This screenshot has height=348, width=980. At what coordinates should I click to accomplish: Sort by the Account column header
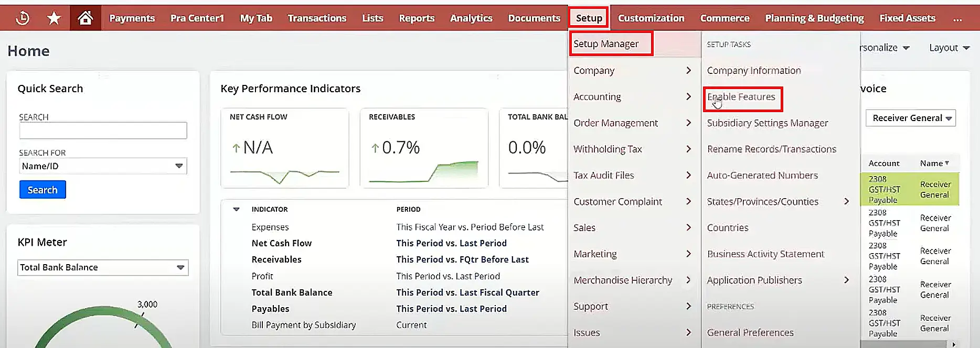tap(884, 164)
